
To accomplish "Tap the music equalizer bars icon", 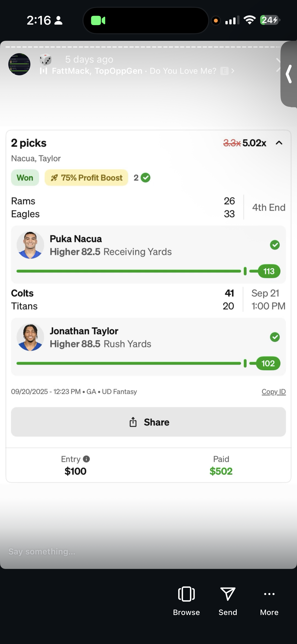I will click(x=44, y=71).
